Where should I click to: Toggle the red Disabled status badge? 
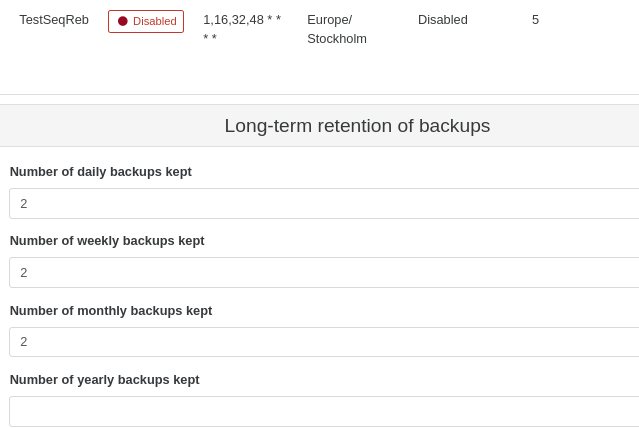(146, 21)
